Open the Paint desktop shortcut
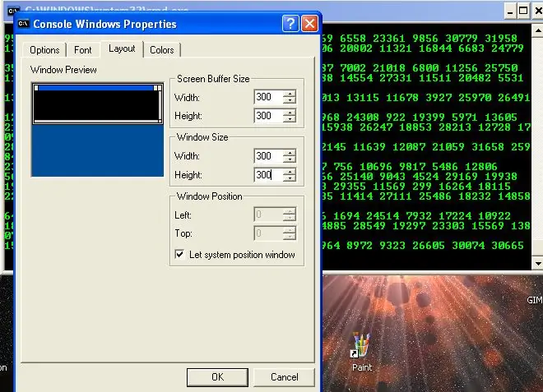Viewport: 543px width, 392px height. (361, 352)
